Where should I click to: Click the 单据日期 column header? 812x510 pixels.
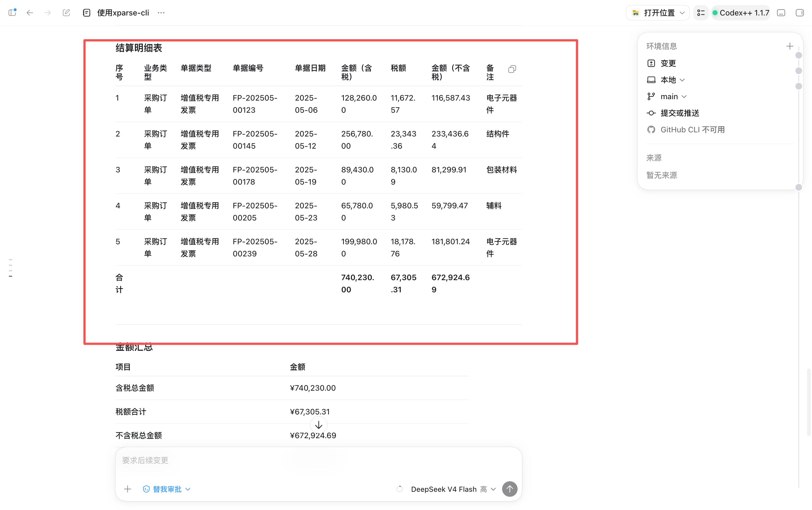click(310, 68)
